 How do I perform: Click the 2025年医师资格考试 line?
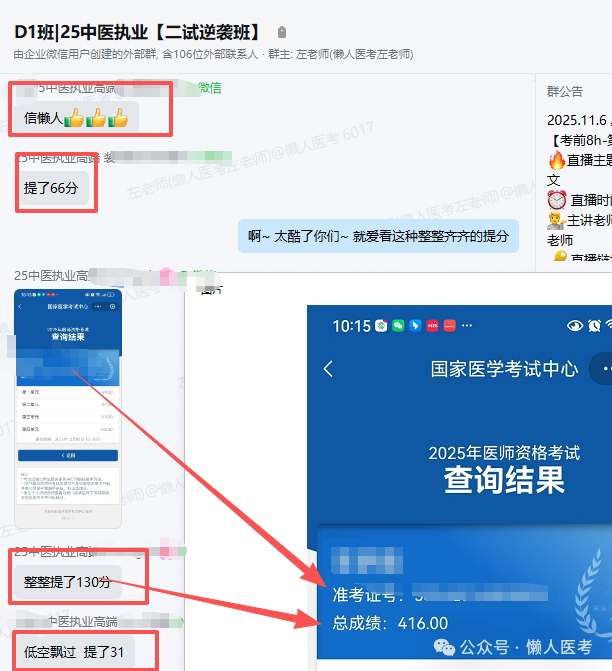tap(504, 453)
